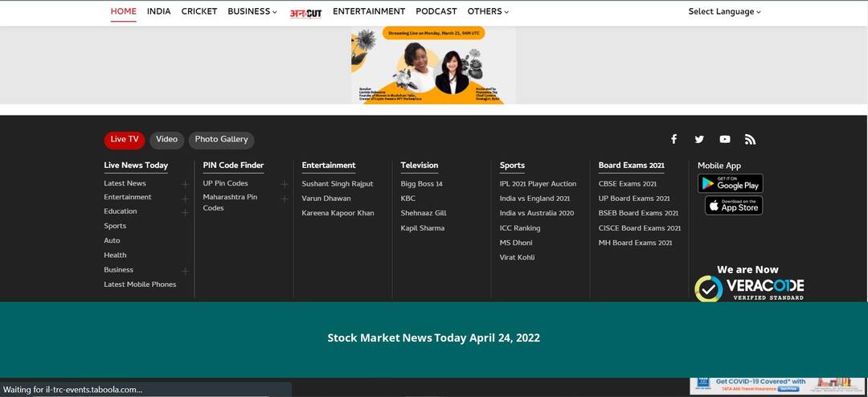Image resolution: width=868 pixels, height=397 pixels.
Task: Click the Stock Market News Today heading
Action: [433, 338]
